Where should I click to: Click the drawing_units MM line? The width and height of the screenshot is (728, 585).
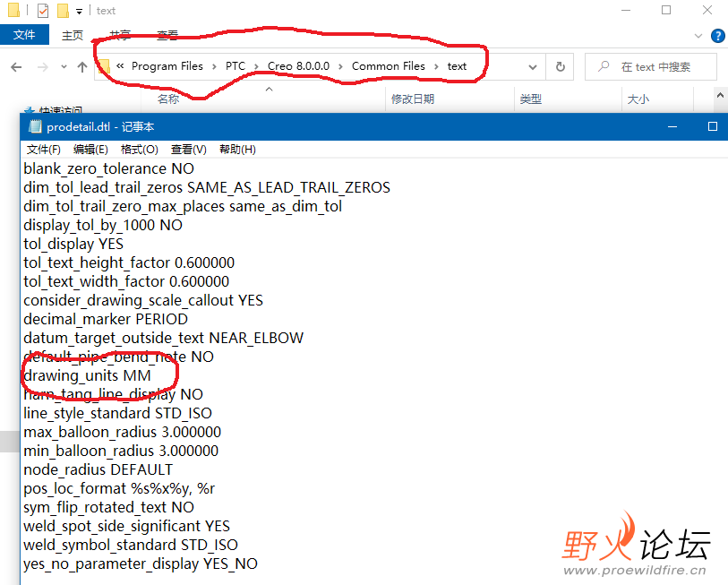87,375
